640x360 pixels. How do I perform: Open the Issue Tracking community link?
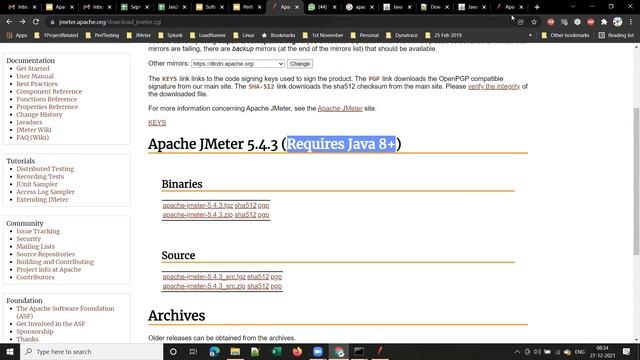pos(38,231)
